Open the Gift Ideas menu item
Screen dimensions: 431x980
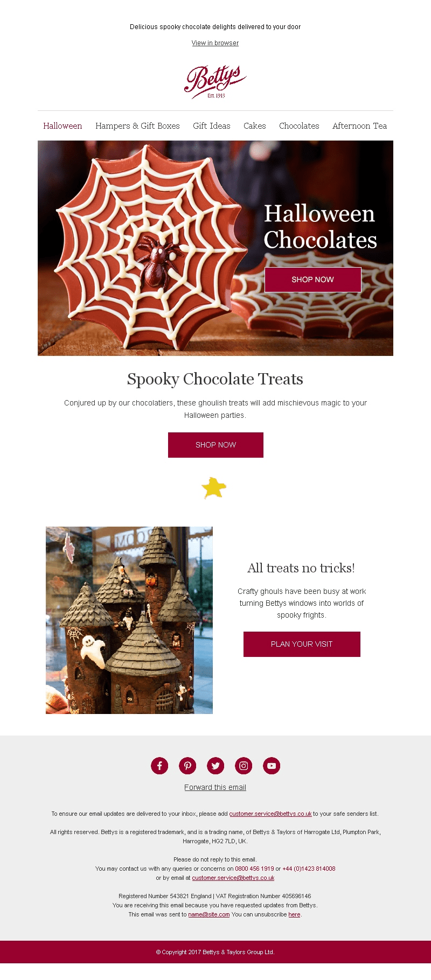tap(212, 126)
